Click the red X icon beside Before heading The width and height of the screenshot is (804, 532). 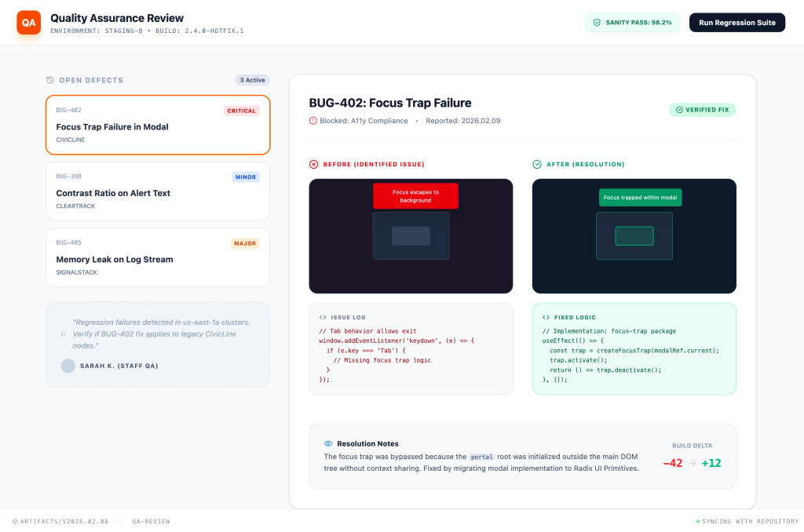(x=313, y=165)
